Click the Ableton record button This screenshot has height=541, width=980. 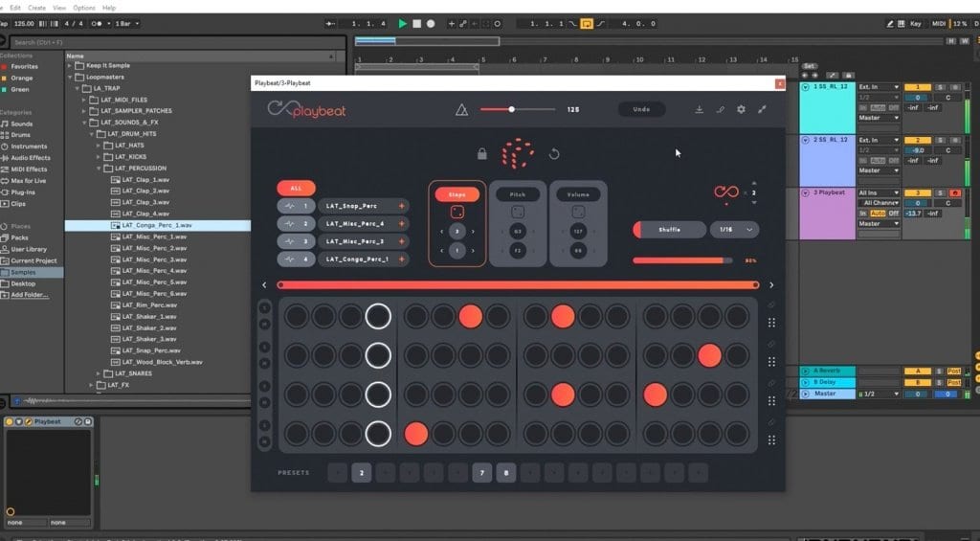tap(431, 24)
